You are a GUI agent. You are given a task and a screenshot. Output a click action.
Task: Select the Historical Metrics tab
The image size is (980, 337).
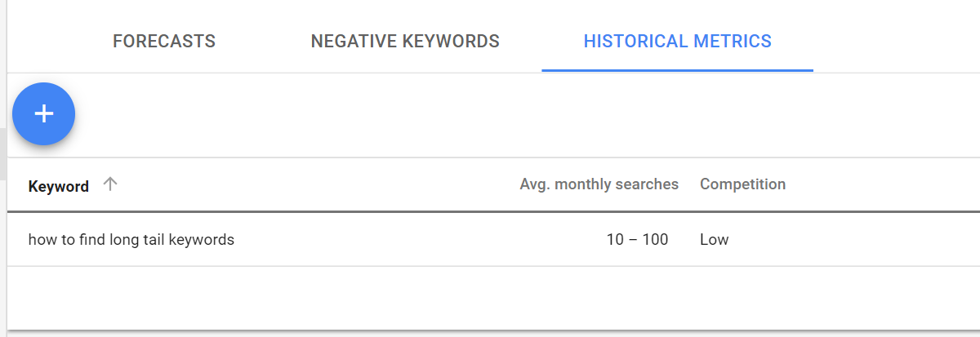[678, 41]
